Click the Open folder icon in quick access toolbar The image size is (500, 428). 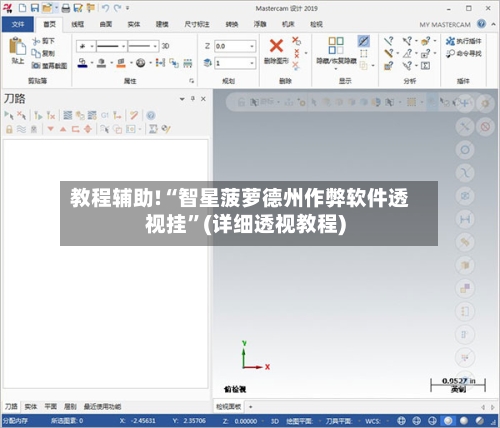tap(47, 8)
